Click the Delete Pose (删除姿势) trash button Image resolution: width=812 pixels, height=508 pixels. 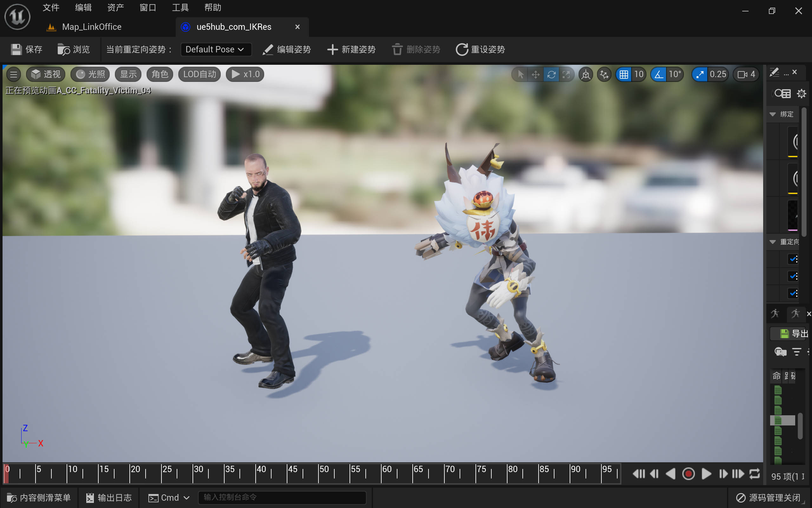click(x=416, y=50)
